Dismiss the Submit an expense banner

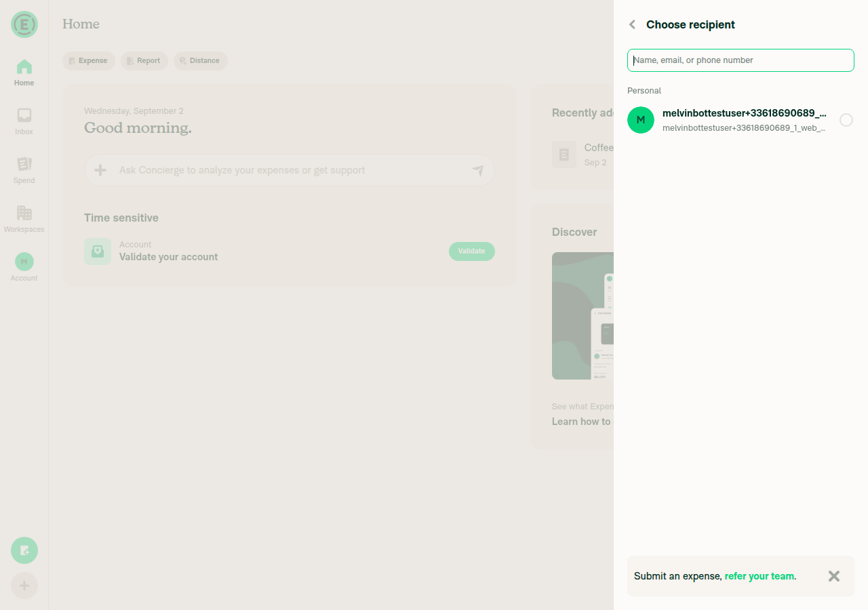click(x=834, y=576)
